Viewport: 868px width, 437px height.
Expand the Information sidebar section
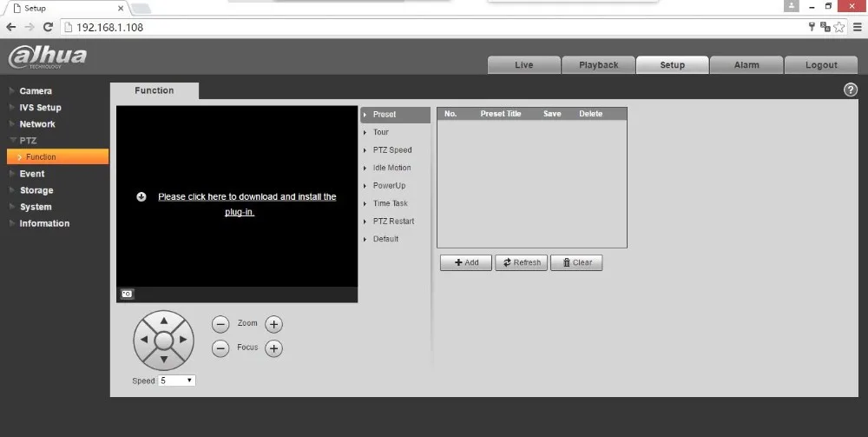click(x=44, y=224)
